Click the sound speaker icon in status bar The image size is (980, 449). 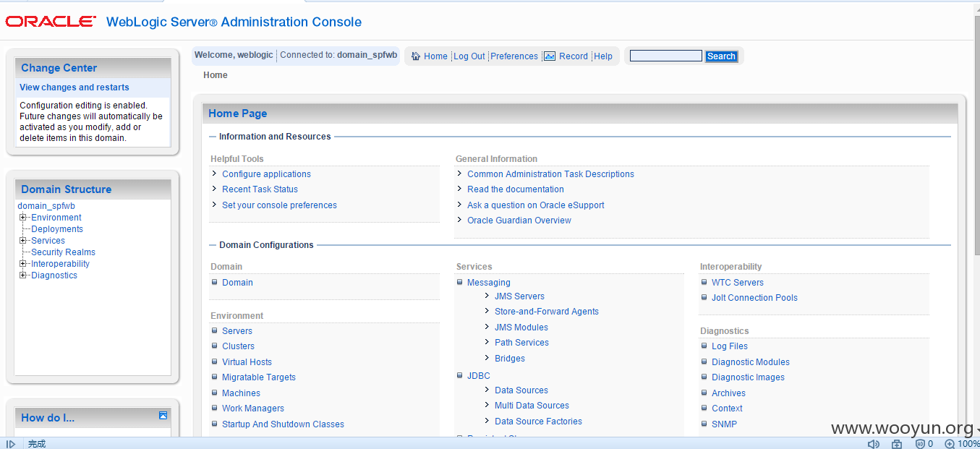pos(873,444)
